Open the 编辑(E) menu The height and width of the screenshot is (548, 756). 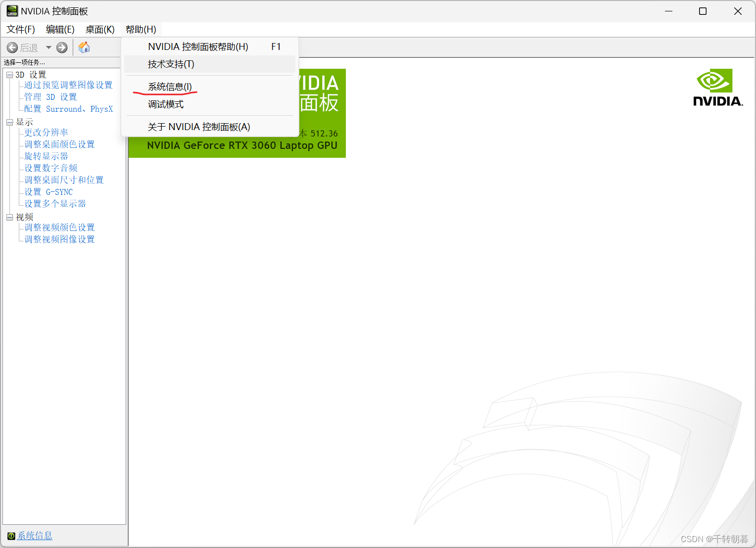60,30
